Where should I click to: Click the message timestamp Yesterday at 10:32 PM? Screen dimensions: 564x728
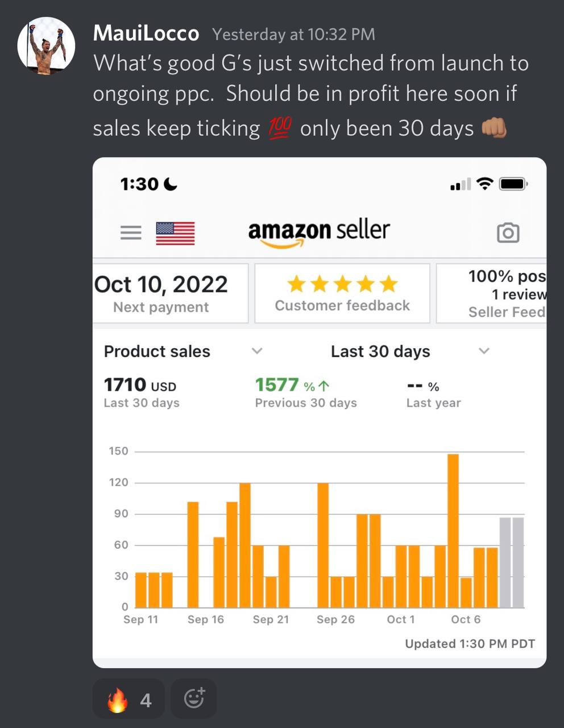tap(293, 35)
